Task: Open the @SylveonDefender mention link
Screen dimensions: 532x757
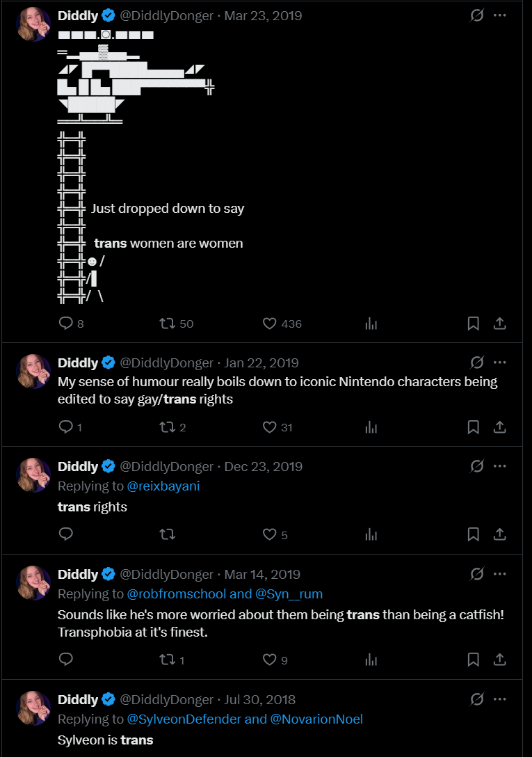Action: point(185,719)
